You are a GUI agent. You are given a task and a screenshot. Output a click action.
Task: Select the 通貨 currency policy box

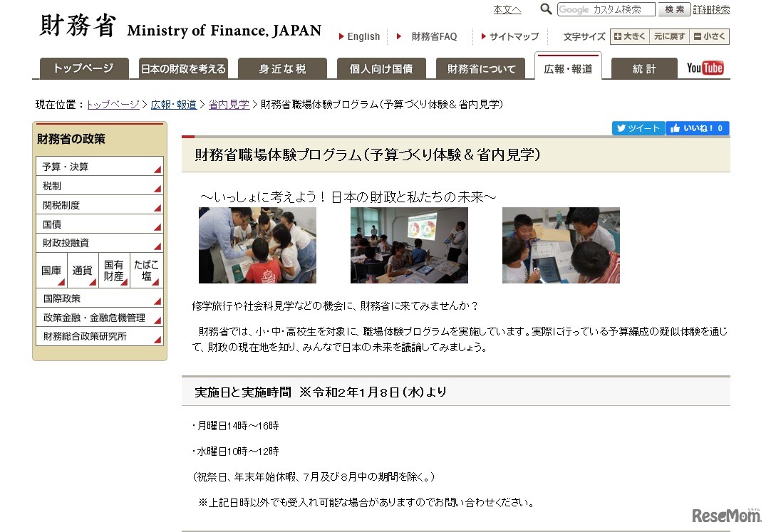tap(82, 270)
